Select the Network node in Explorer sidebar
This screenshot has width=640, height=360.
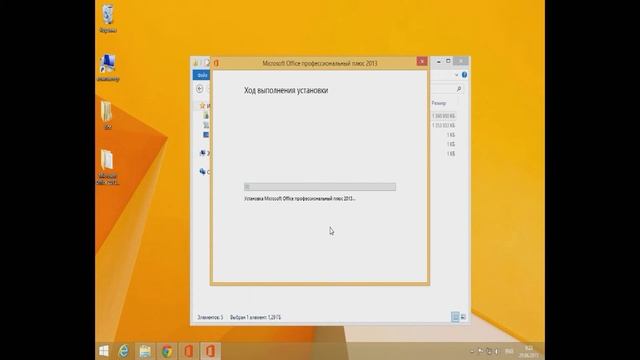(x=202, y=172)
